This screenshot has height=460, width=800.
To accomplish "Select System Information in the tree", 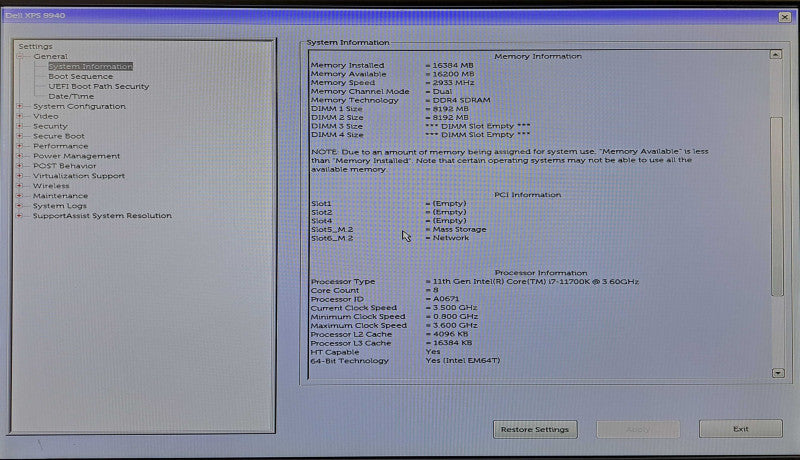I will 91,66.
